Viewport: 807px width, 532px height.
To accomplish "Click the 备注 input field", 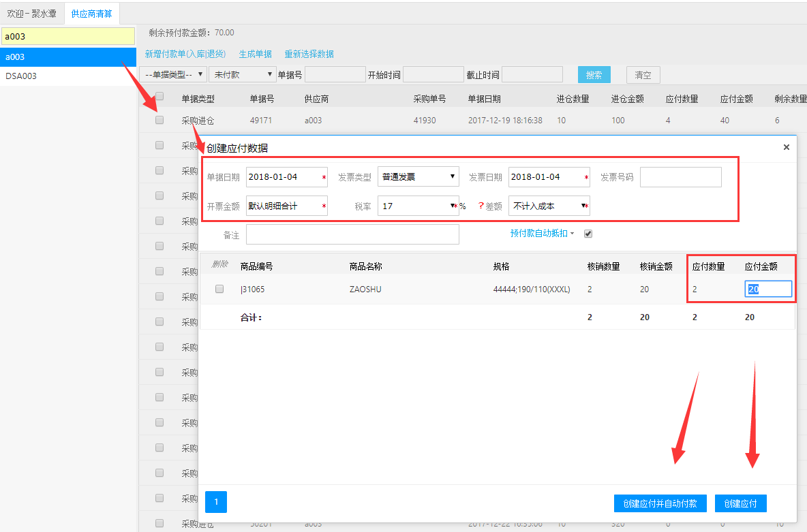I will click(352, 234).
